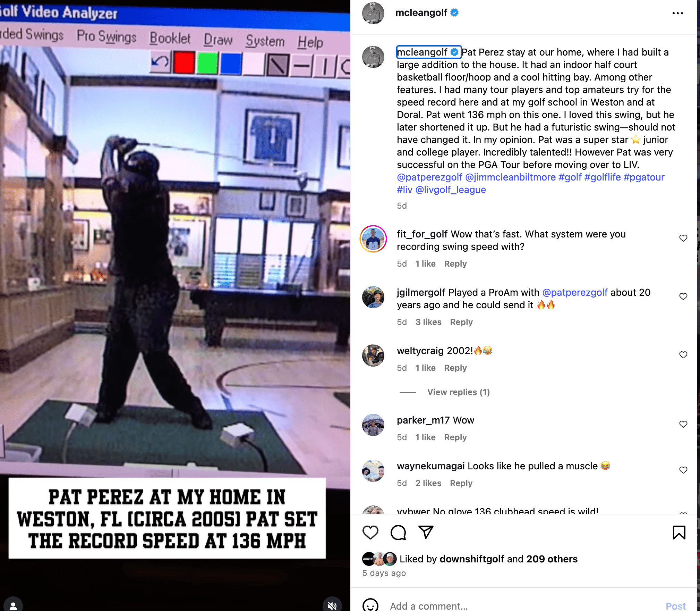Open mcleangolf profile picture in header
This screenshot has width=700, height=611.
pos(373,13)
